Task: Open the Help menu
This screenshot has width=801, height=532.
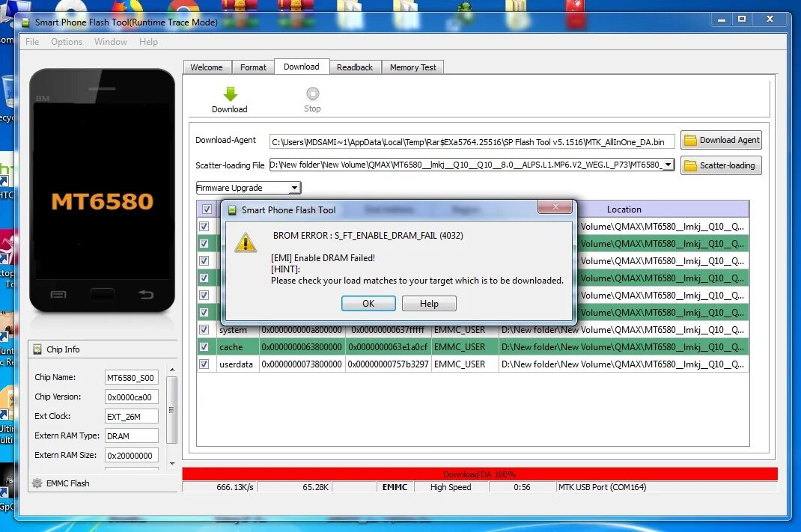Action: pos(148,42)
